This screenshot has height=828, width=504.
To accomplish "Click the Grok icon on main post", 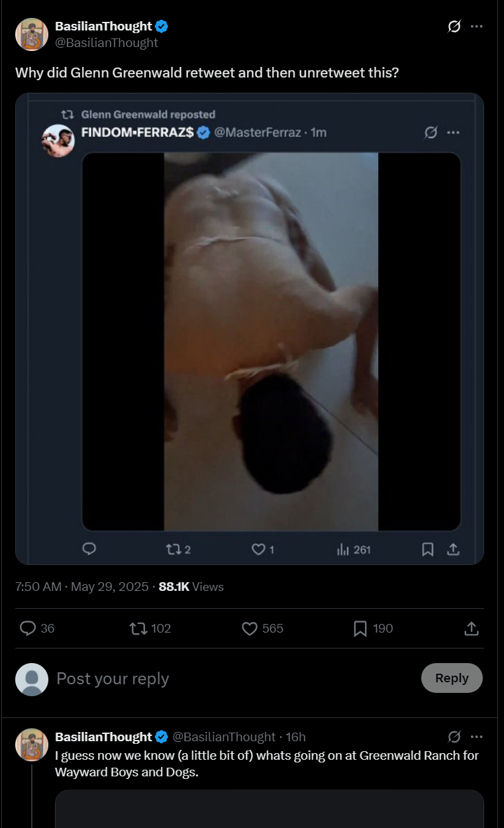I will pos(454,26).
